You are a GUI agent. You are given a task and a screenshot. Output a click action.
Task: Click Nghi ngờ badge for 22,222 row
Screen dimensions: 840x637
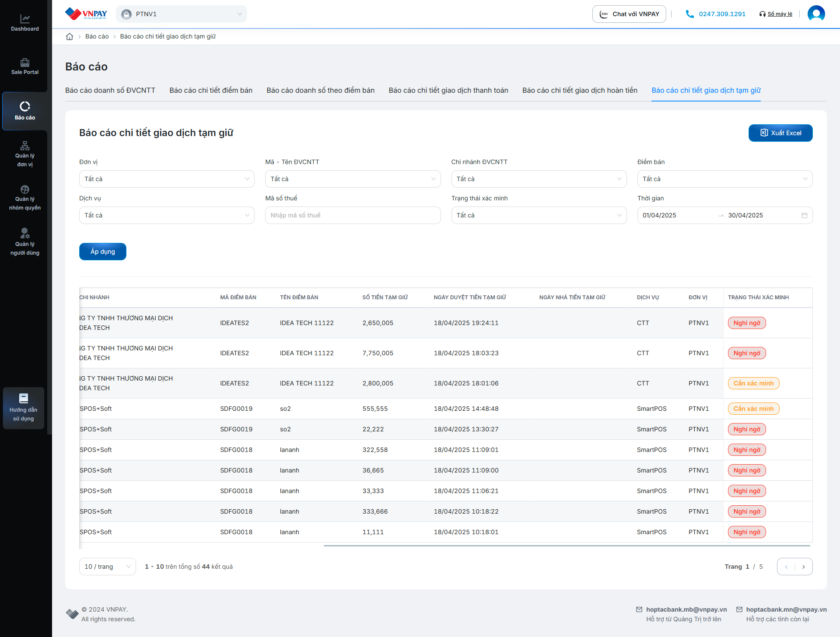747,429
